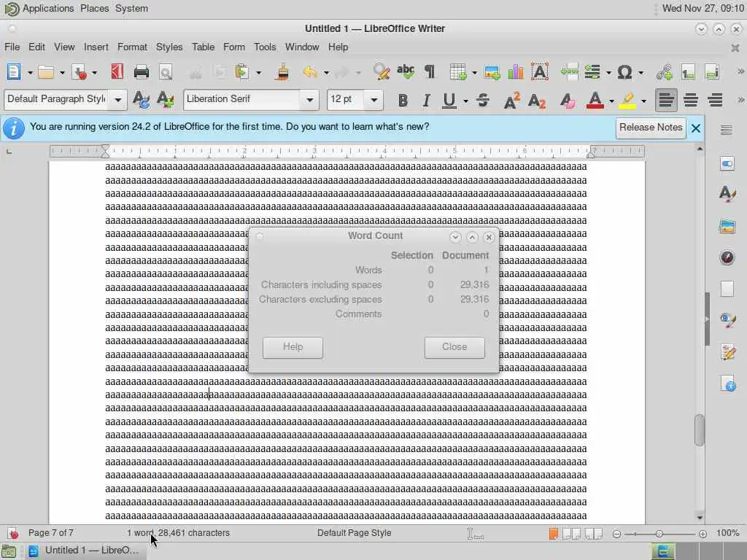Viewport: 747px width, 560px height.
Task: Toggle Bold formatting
Action: [x=403, y=101]
